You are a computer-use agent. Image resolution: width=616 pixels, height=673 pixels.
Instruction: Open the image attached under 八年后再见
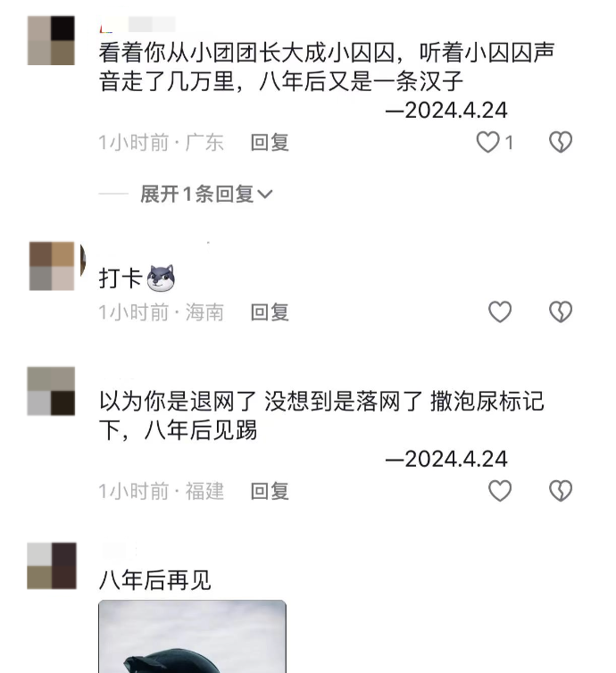[192, 636]
